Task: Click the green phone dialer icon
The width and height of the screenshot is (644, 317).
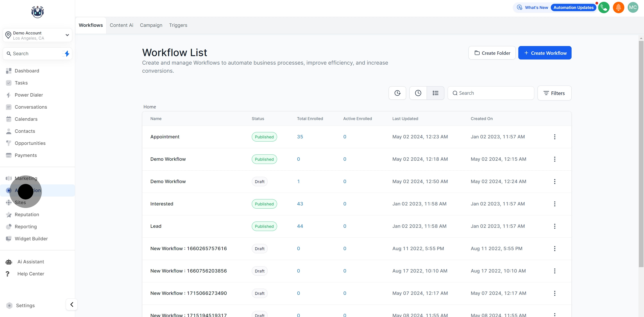Action: 604,8
